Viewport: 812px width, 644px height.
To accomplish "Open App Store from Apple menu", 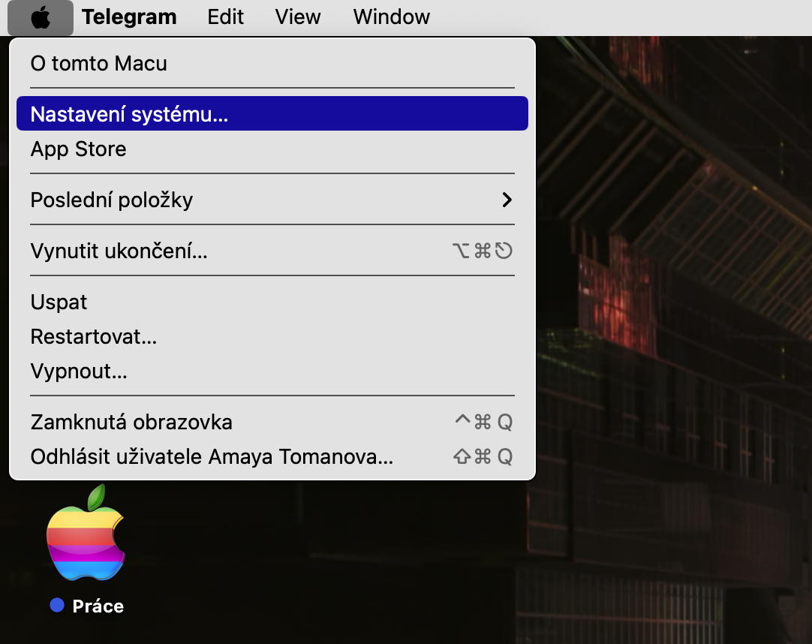I will (272, 149).
